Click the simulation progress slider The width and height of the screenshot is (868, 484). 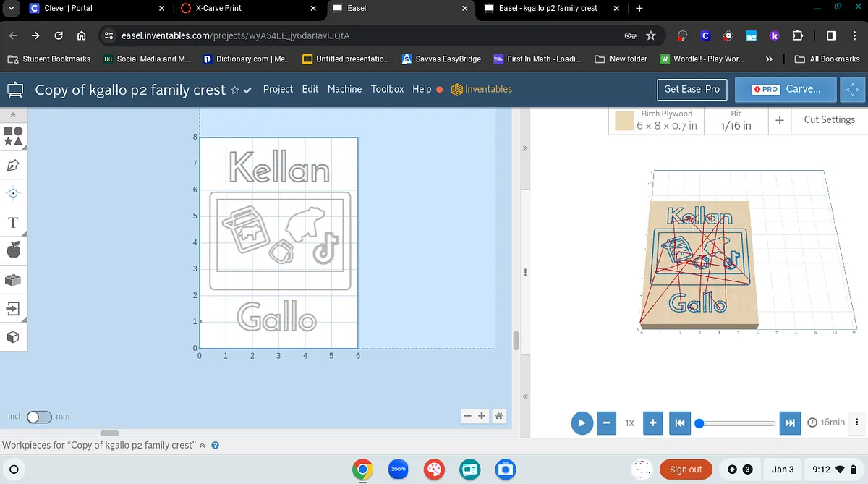(x=736, y=423)
